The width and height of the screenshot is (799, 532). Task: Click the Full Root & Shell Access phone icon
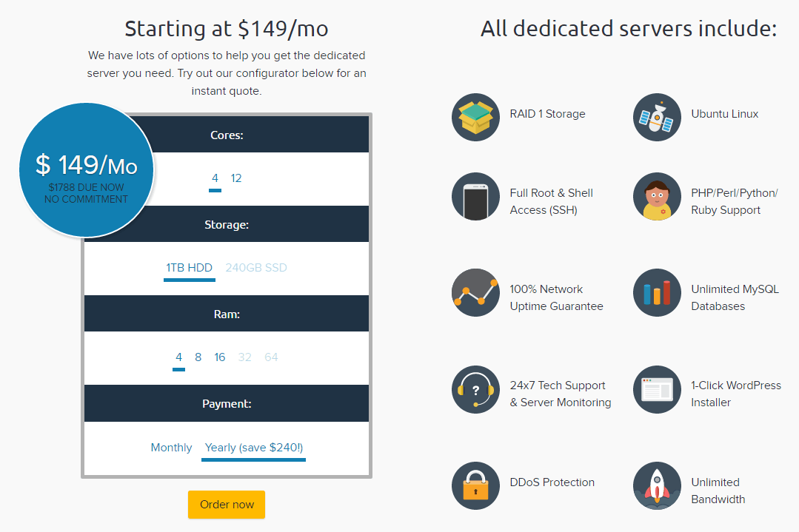(475, 196)
